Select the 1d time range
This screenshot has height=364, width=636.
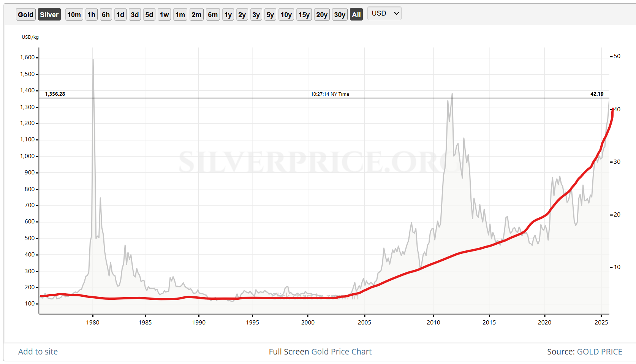[120, 14]
